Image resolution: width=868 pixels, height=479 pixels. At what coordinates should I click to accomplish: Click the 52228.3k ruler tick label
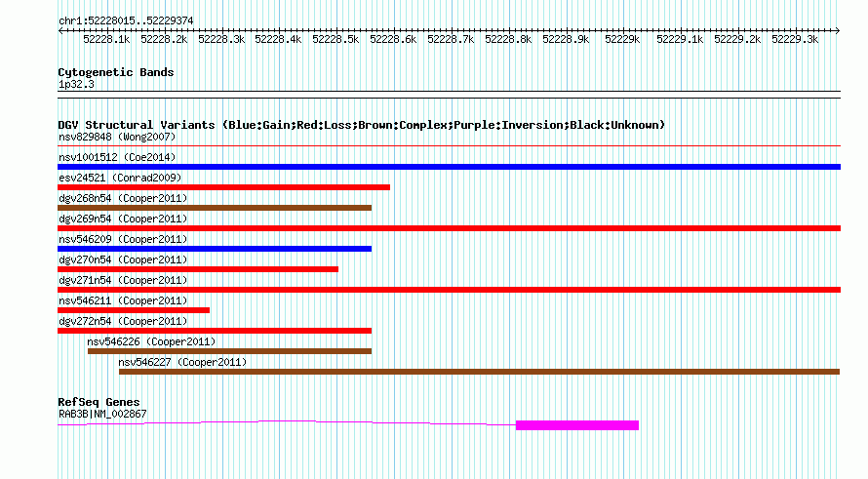coord(221,40)
